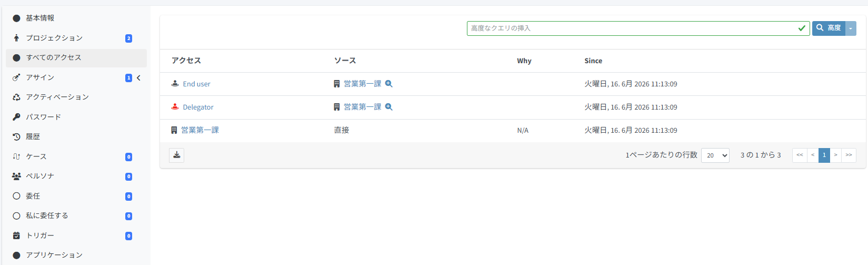Open the rows-per-page dropdown showing 20
868x265 pixels.
[715, 155]
